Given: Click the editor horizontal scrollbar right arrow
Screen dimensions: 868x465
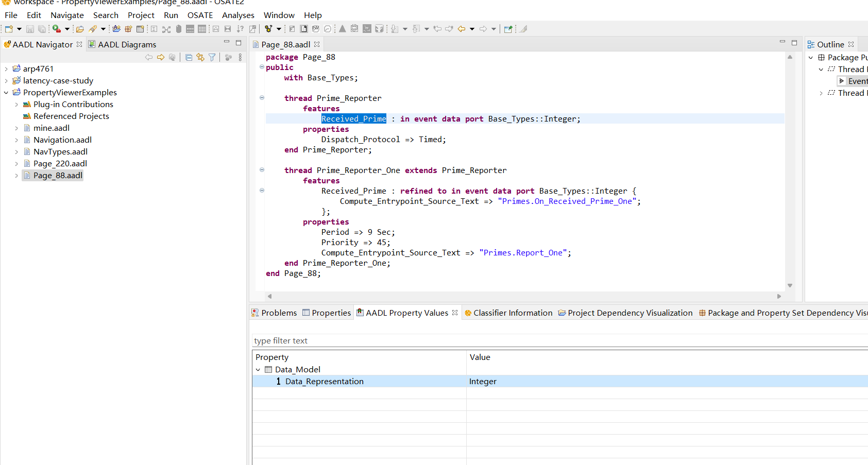Looking at the screenshot, I should coord(779,296).
